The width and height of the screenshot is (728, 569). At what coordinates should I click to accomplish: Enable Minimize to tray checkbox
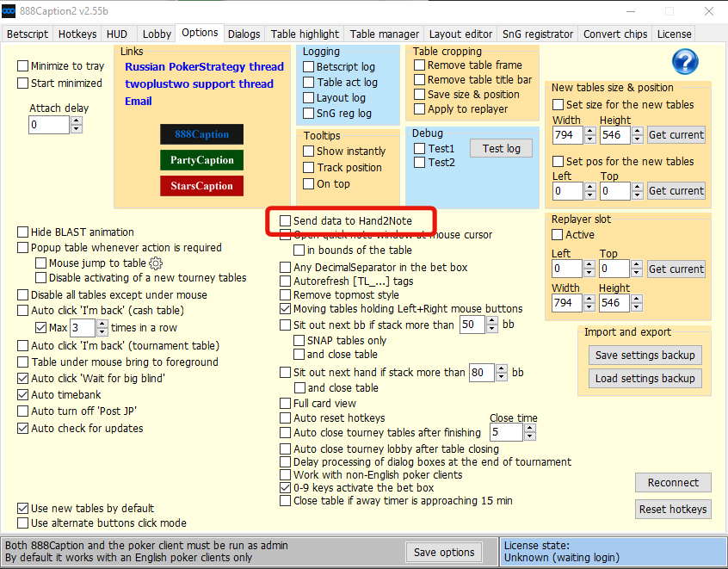pos(22,66)
